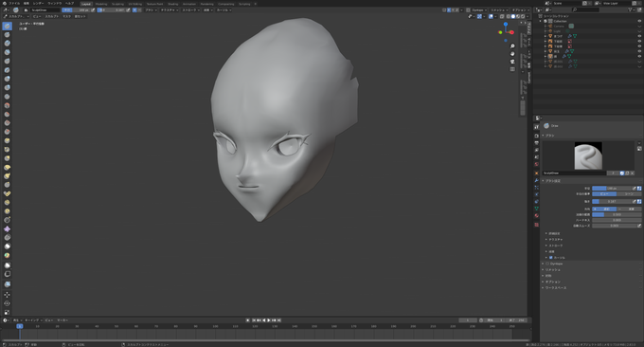Toggle the camera view icon

[512, 62]
